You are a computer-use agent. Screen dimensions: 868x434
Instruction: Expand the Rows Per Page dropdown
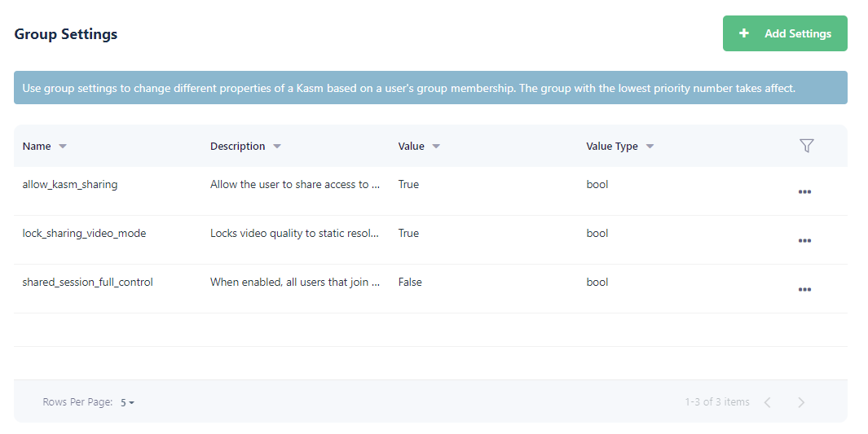127,402
